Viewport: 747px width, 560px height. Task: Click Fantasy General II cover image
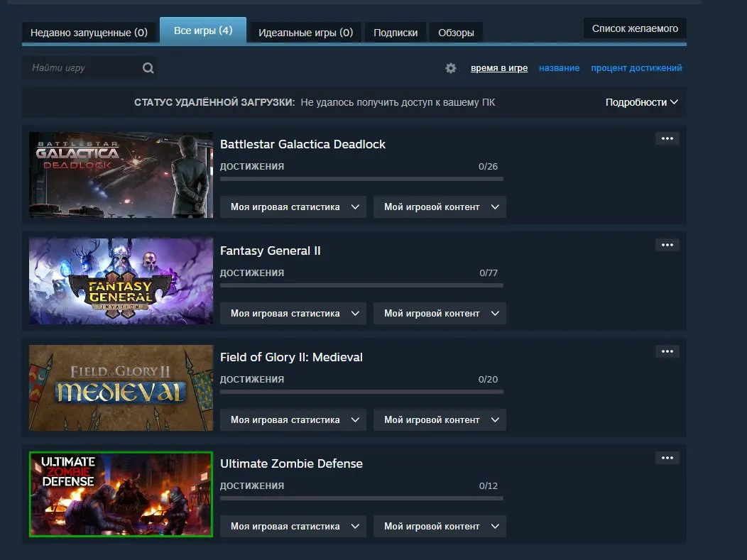(121, 282)
